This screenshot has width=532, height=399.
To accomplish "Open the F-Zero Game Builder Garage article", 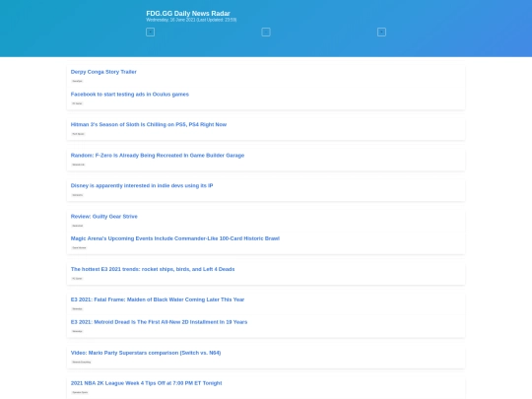I will tap(158, 156).
